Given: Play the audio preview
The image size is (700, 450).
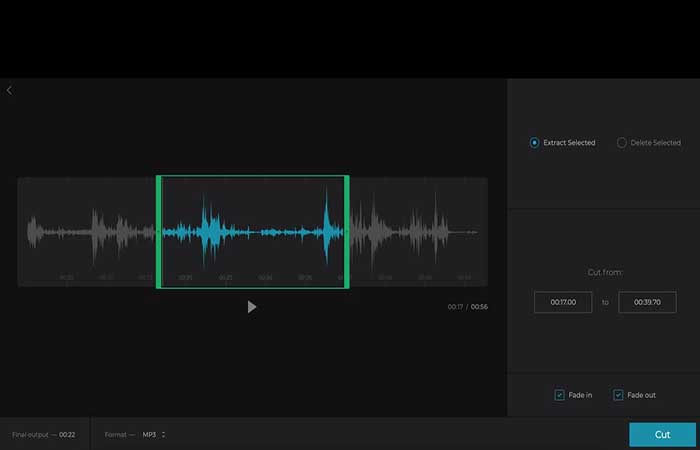Looking at the screenshot, I should point(252,307).
